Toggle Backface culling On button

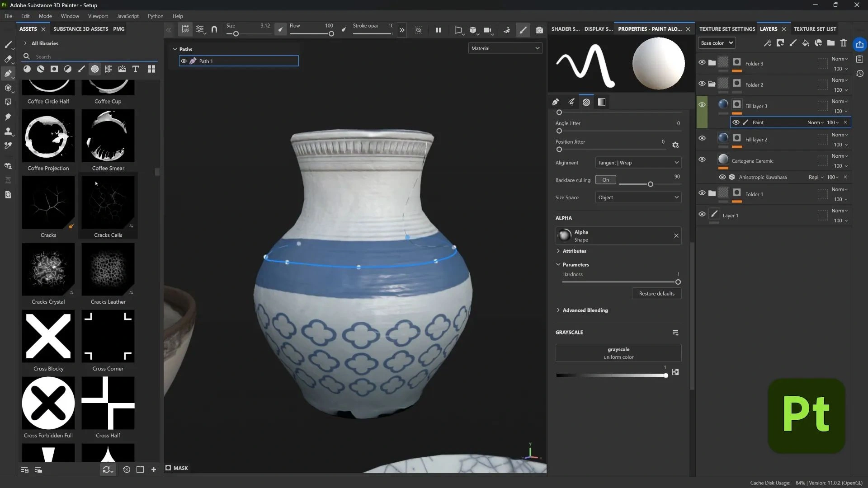(x=605, y=180)
